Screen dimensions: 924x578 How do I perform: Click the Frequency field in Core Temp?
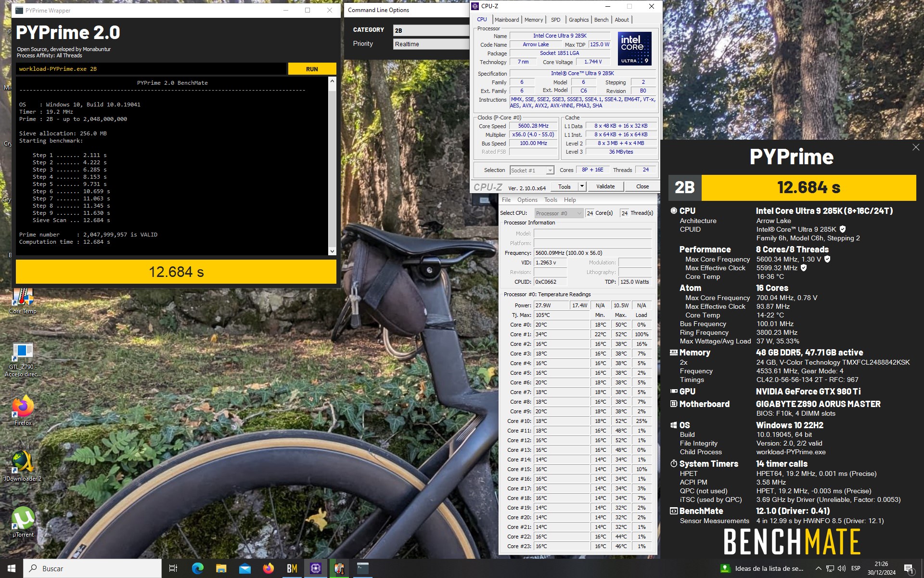[592, 253]
